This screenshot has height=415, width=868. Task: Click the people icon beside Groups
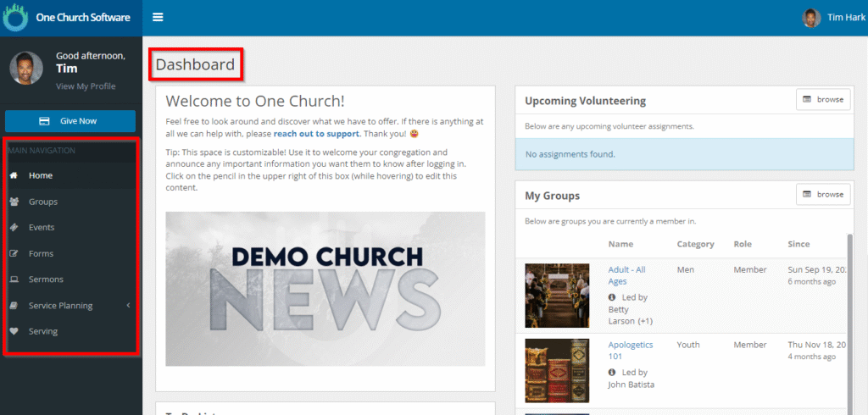pos(14,202)
